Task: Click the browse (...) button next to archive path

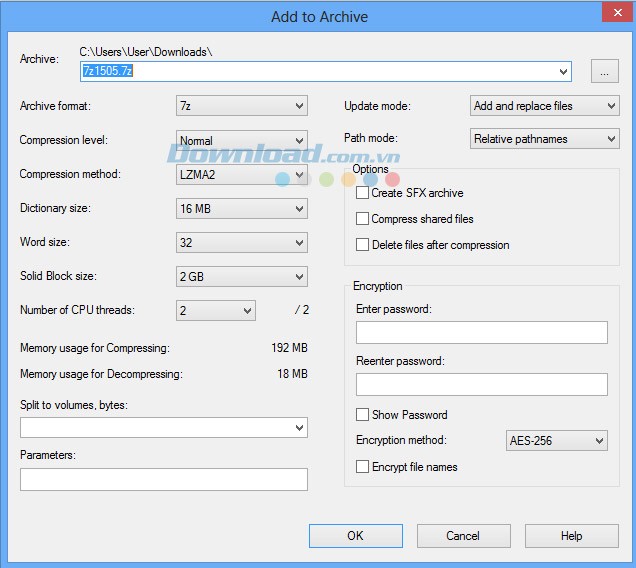Action: [604, 71]
